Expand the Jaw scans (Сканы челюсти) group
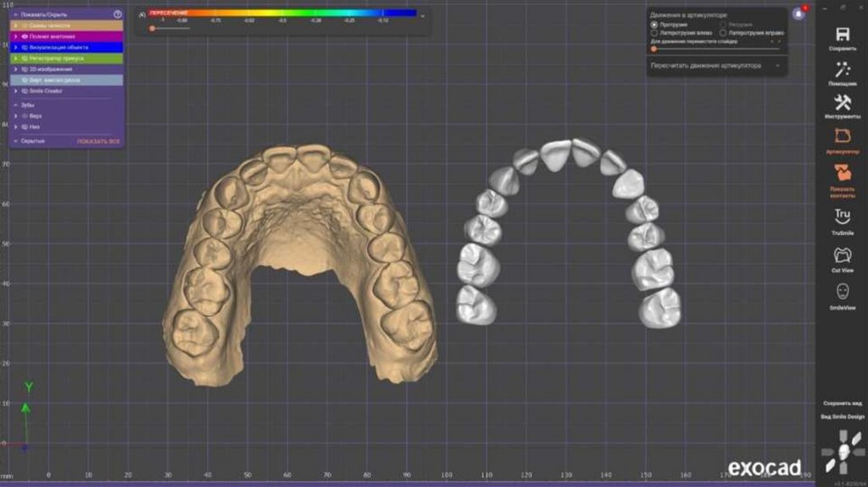Viewport: 868px width, 487px height. coord(15,25)
